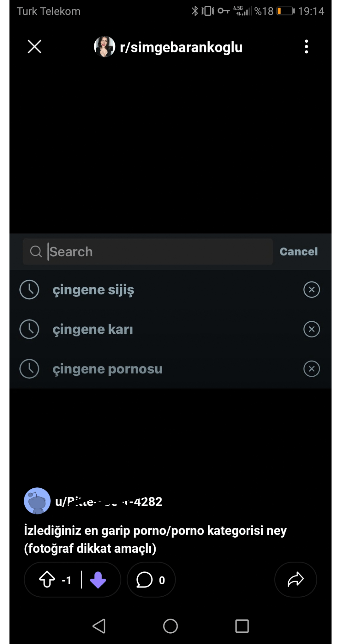
Task: Open the r/simgebarankoglu community title
Action: click(x=181, y=47)
